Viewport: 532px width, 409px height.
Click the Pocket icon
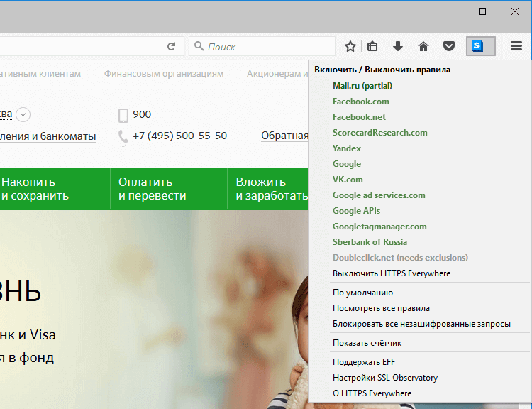[449, 46]
